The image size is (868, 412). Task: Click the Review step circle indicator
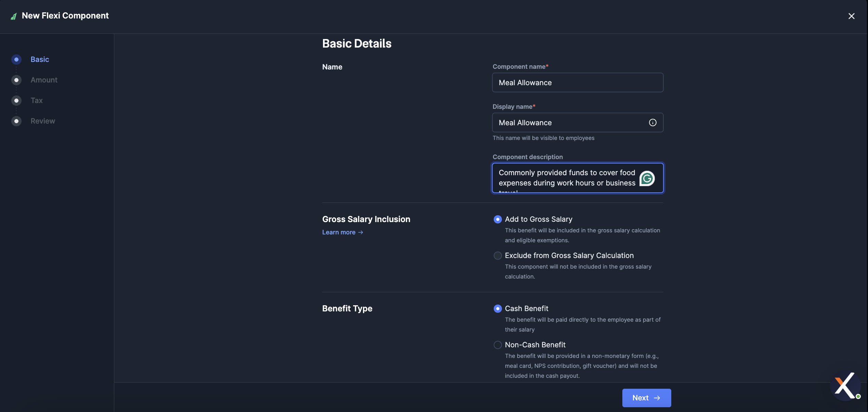point(16,121)
